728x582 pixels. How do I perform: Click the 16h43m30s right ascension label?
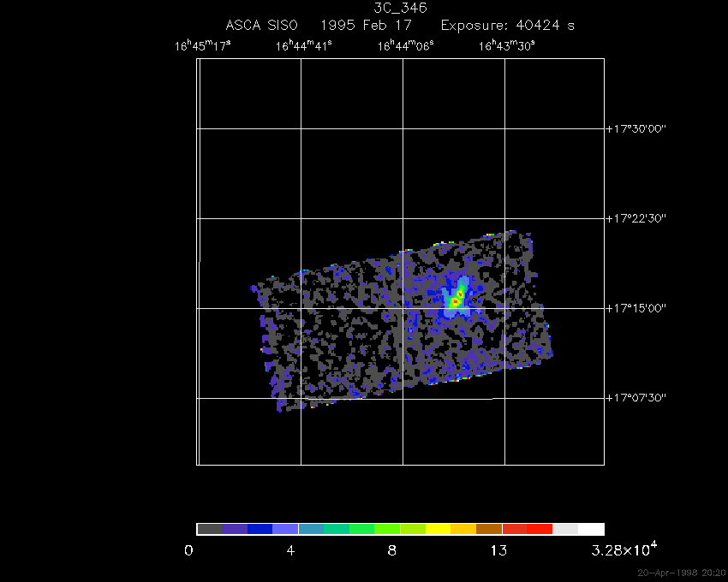pos(507,46)
